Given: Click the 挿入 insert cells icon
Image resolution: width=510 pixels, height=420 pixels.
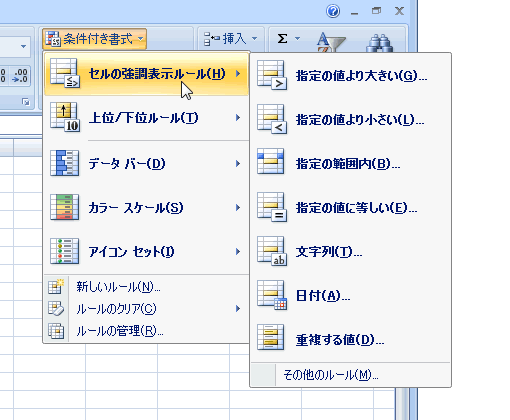Looking at the screenshot, I should click(211, 39).
